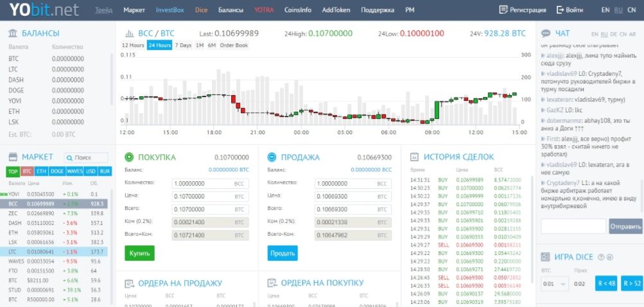Open the question mark help icon for Dice
644x307 pixels.
coord(601,258)
